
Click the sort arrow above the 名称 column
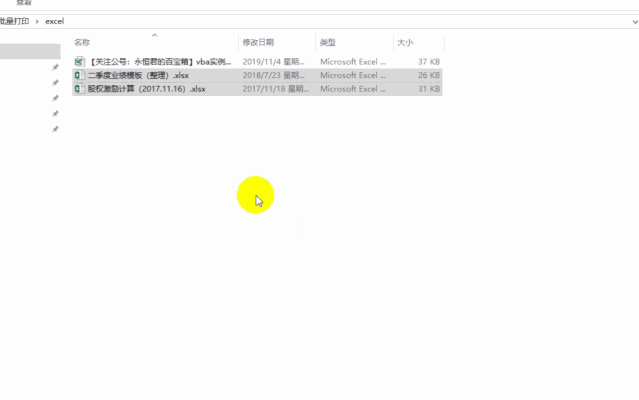(153, 34)
